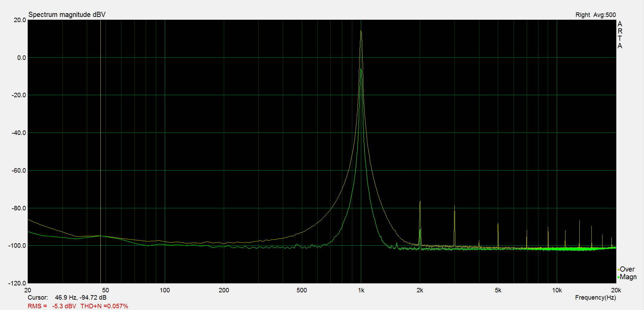This screenshot has height=310, width=644.
Task: Click the yellow Over legend swatch
Action: pyautogui.click(x=618, y=270)
